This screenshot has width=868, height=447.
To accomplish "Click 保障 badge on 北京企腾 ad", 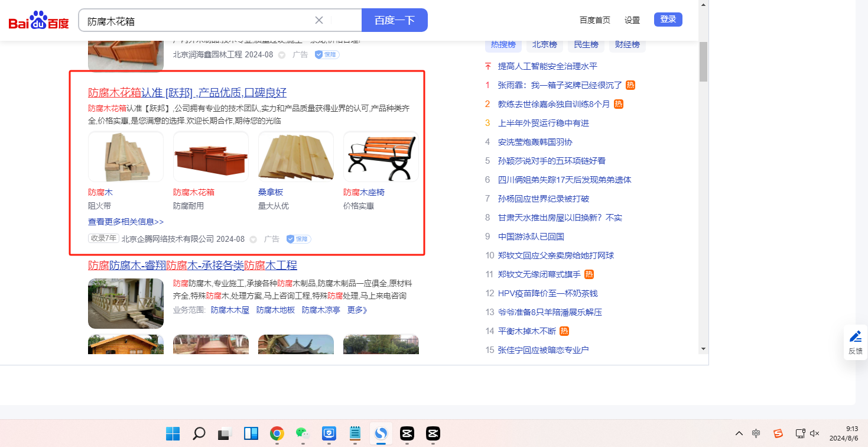I will (299, 239).
